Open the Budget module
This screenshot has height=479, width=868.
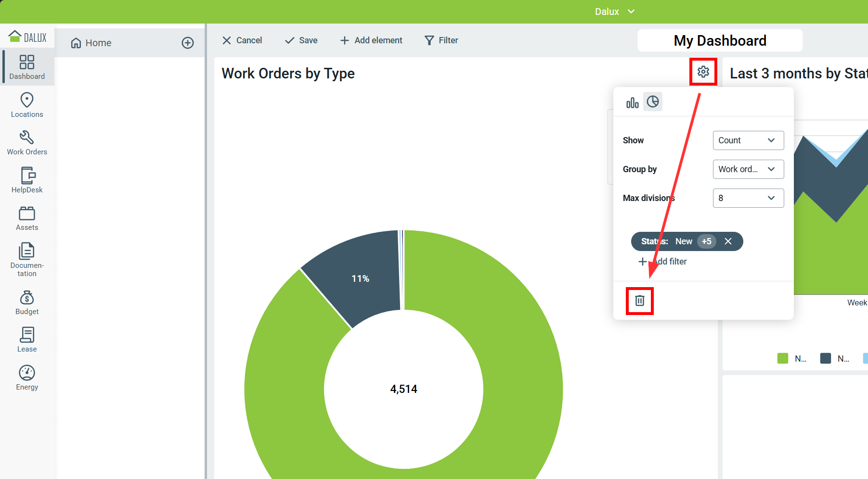click(x=27, y=303)
